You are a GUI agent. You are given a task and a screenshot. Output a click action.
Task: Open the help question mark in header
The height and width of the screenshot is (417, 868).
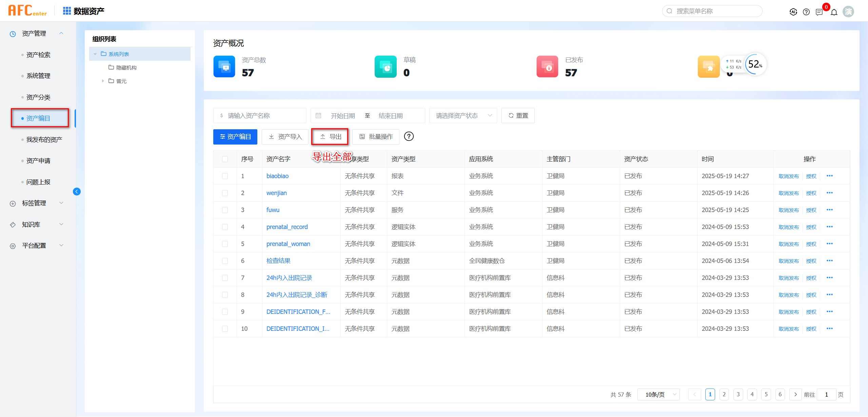click(806, 12)
